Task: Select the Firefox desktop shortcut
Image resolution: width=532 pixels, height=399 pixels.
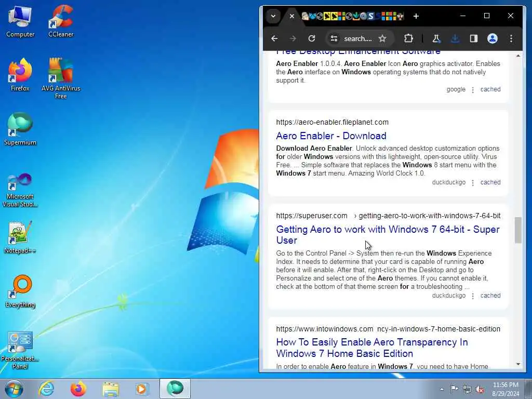Action: pos(20,75)
